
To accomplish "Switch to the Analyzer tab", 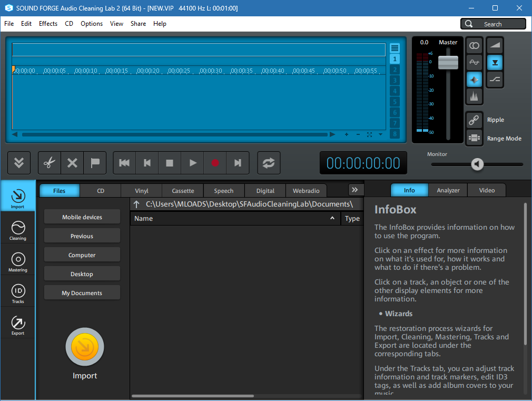I will pos(448,190).
